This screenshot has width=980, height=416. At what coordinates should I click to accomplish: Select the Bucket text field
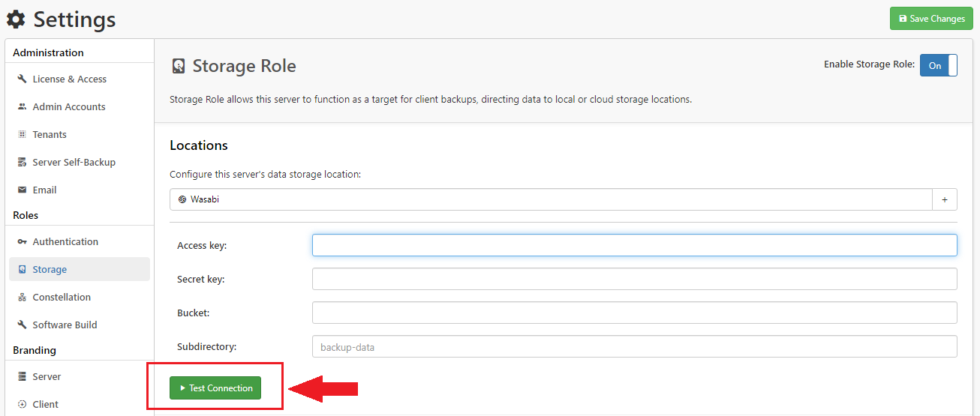634,313
